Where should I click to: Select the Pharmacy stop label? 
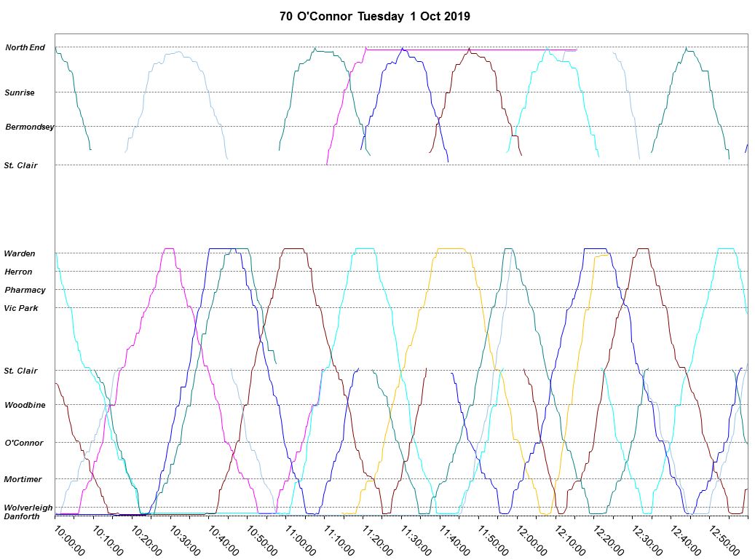25,291
